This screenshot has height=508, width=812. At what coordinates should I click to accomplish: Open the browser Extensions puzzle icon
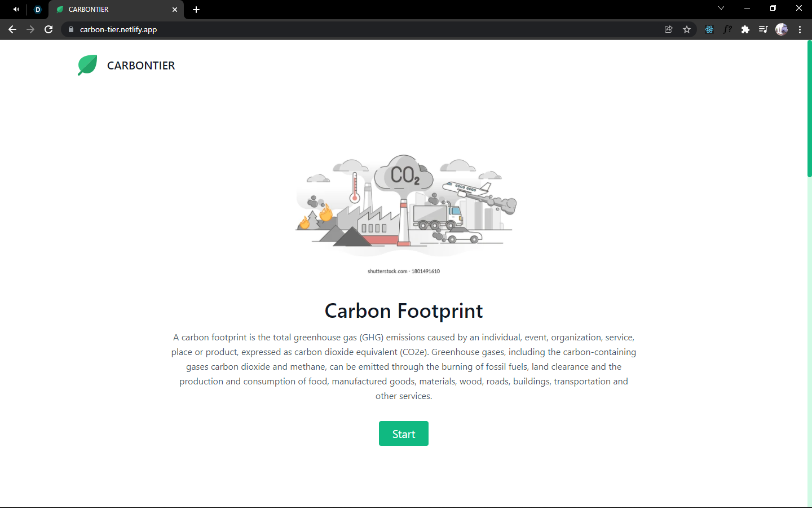745,29
